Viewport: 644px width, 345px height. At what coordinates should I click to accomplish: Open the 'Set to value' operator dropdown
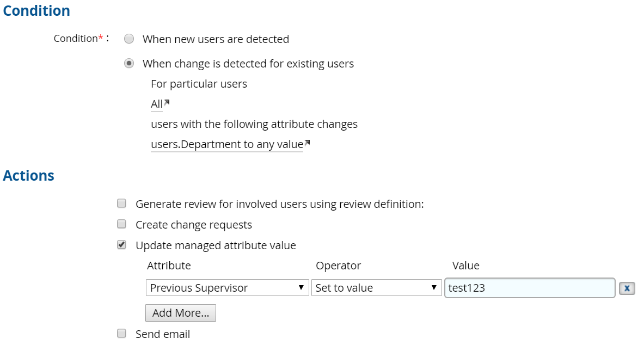376,288
